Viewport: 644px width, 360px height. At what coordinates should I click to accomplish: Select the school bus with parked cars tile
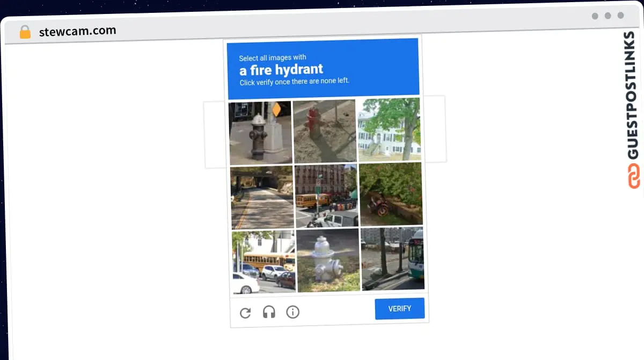click(x=264, y=263)
